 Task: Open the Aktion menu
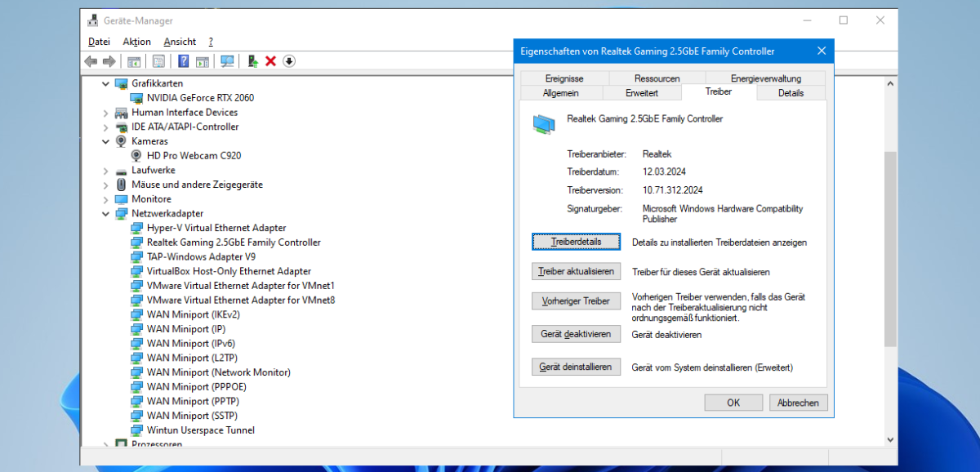[136, 42]
